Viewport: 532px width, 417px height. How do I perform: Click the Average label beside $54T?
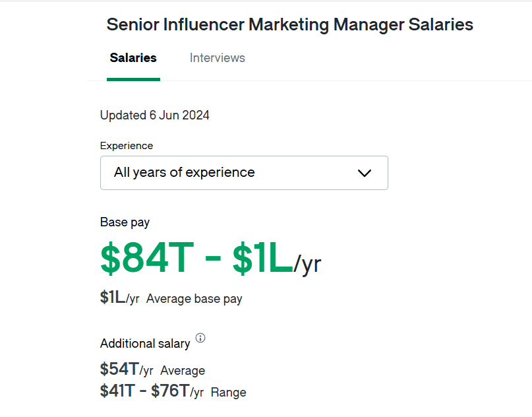(x=182, y=370)
